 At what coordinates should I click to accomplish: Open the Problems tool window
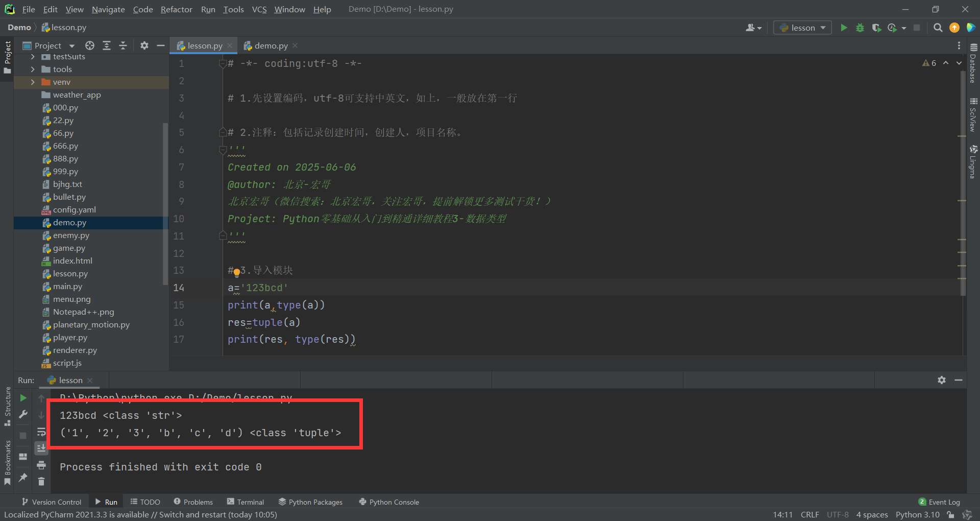[193, 502]
